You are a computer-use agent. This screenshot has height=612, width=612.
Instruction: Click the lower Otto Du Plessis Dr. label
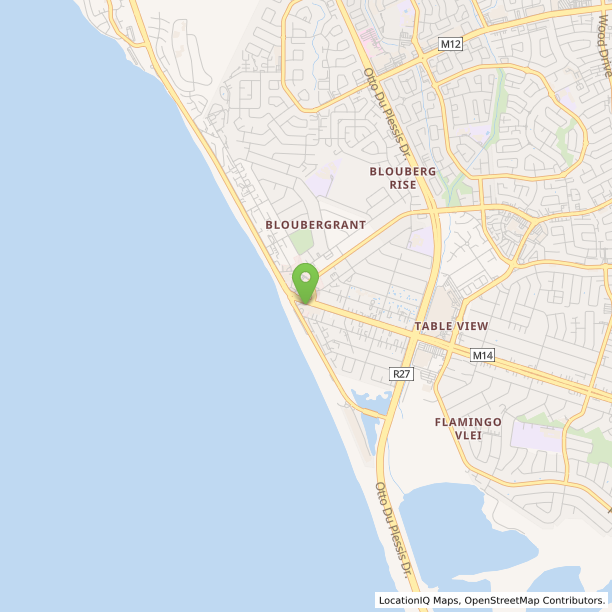tap(394, 530)
